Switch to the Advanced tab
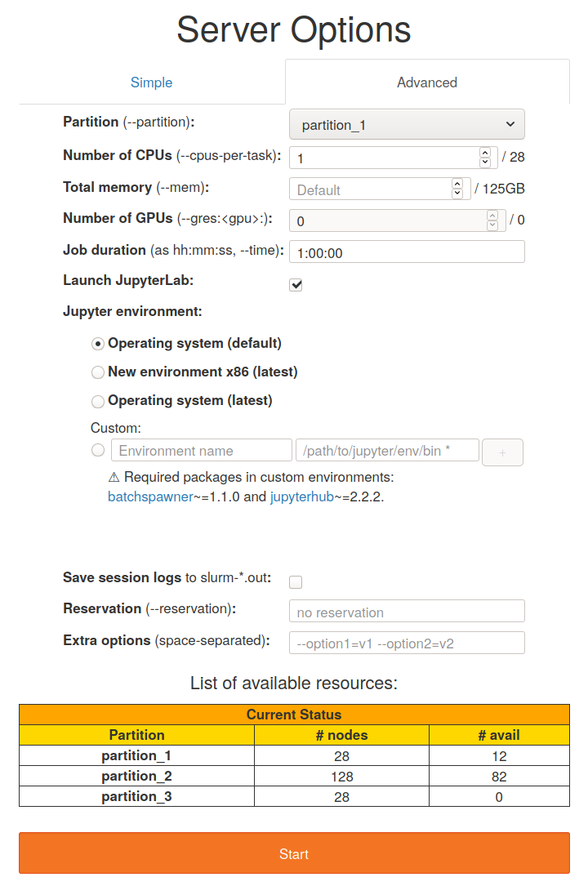 tap(427, 82)
